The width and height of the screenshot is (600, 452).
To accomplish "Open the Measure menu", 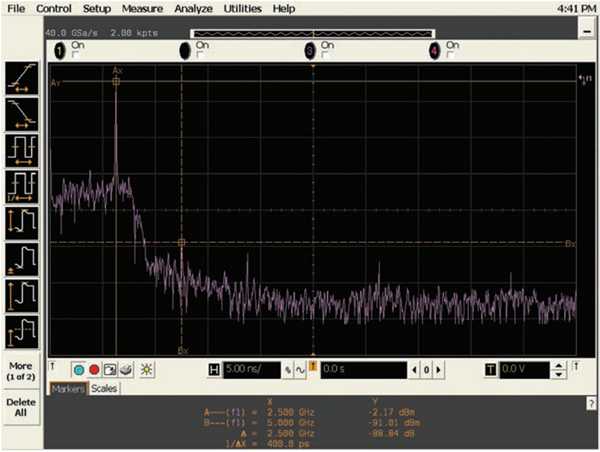I will pyautogui.click(x=142, y=8).
